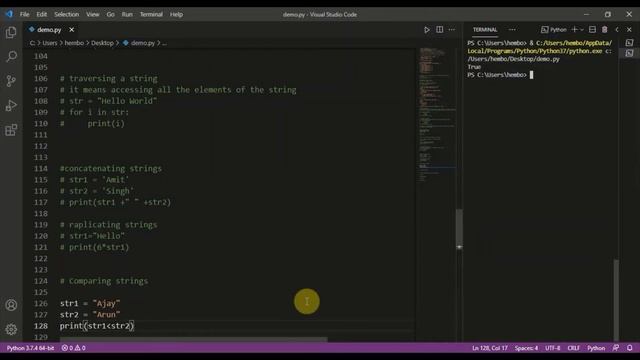
Task: Open the Edit menu
Action: 42,14
